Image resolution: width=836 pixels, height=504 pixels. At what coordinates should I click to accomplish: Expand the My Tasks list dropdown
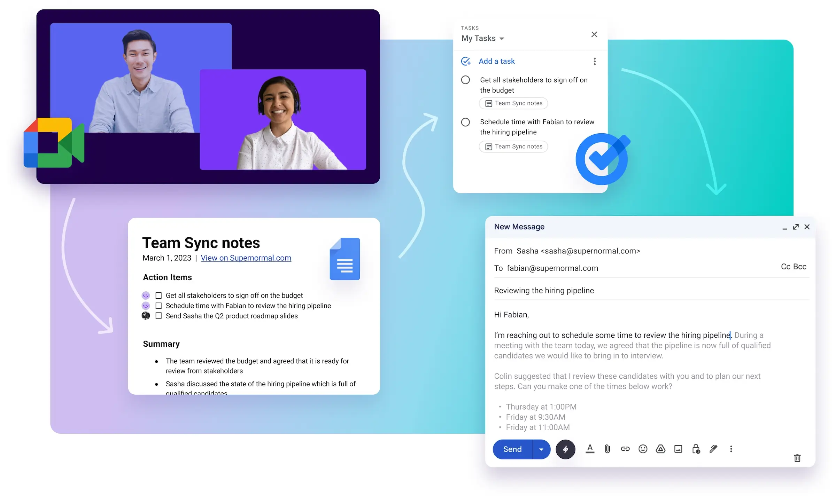[x=502, y=39]
